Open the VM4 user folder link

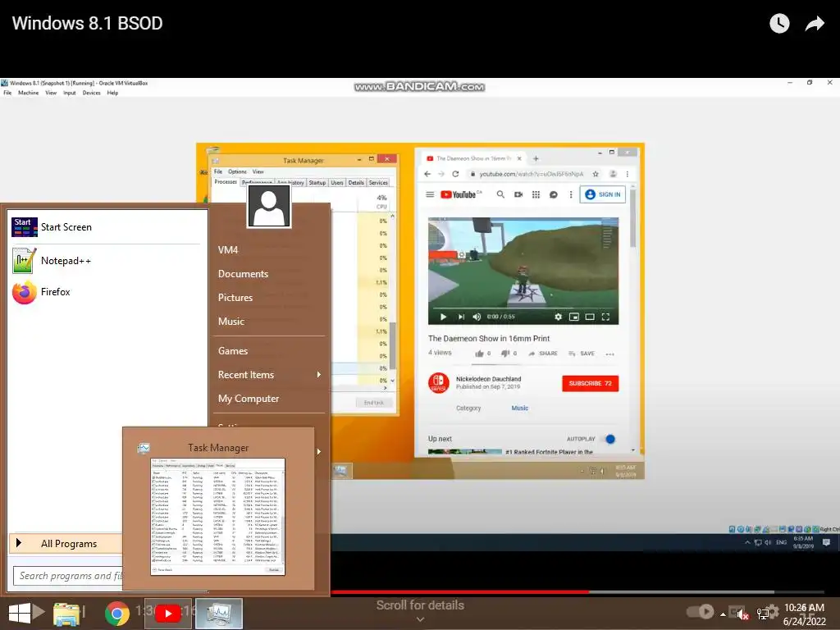[228, 250]
